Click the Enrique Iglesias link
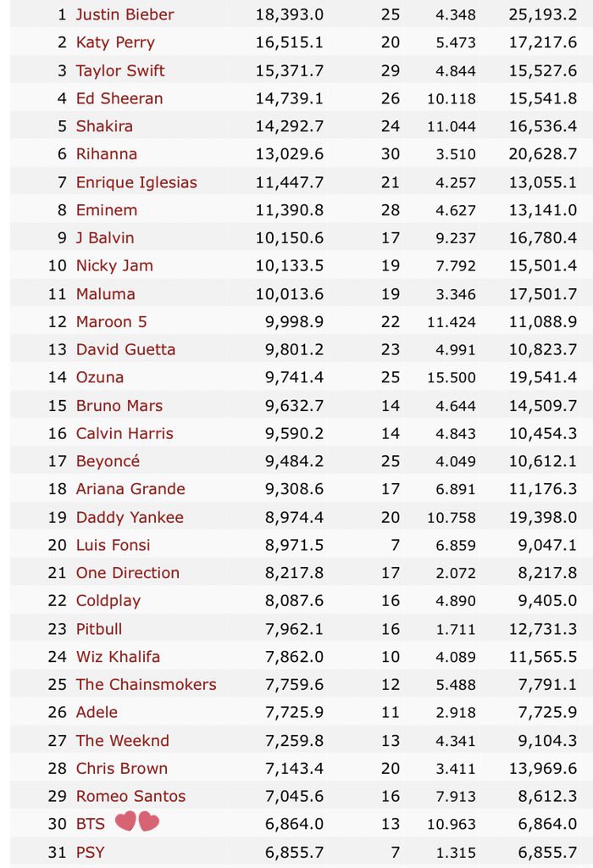This screenshot has height=868, width=593. [136, 182]
